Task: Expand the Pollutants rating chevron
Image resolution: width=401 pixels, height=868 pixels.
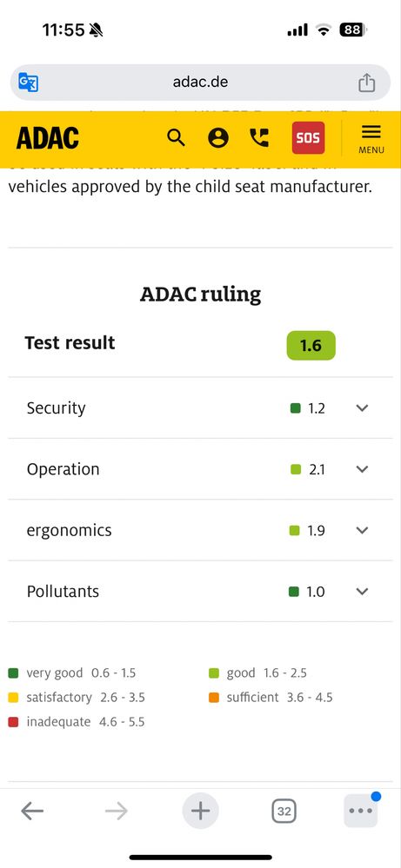Action: pyautogui.click(x=362, y=591)
